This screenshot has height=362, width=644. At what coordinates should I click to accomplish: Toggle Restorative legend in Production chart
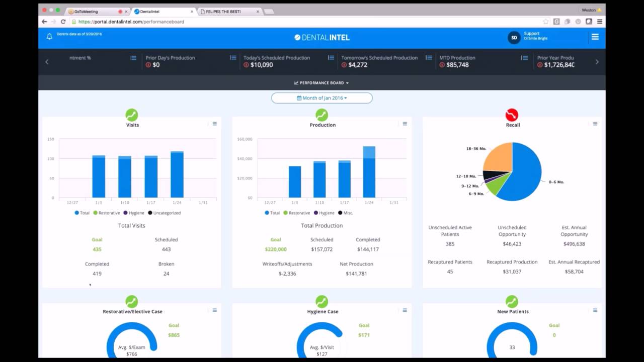coord(296,213)
